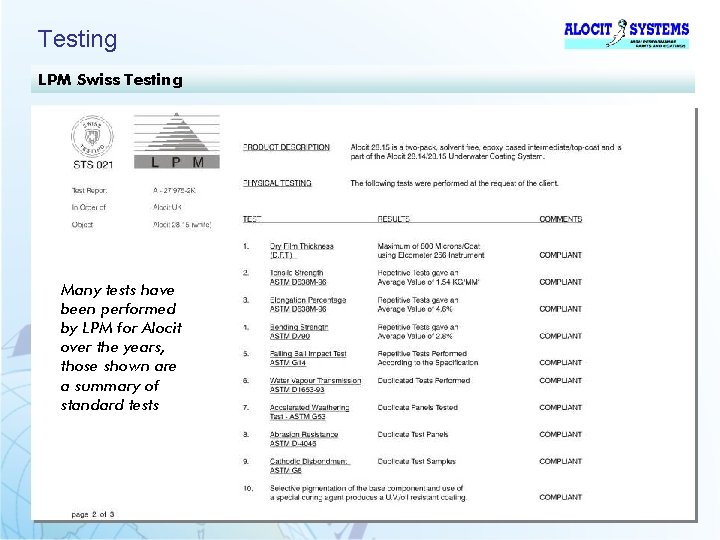This screenshot has width=720, height=540.
Task: Click "The following tests were performed" sentence
Action: click(x=454, y=183)
